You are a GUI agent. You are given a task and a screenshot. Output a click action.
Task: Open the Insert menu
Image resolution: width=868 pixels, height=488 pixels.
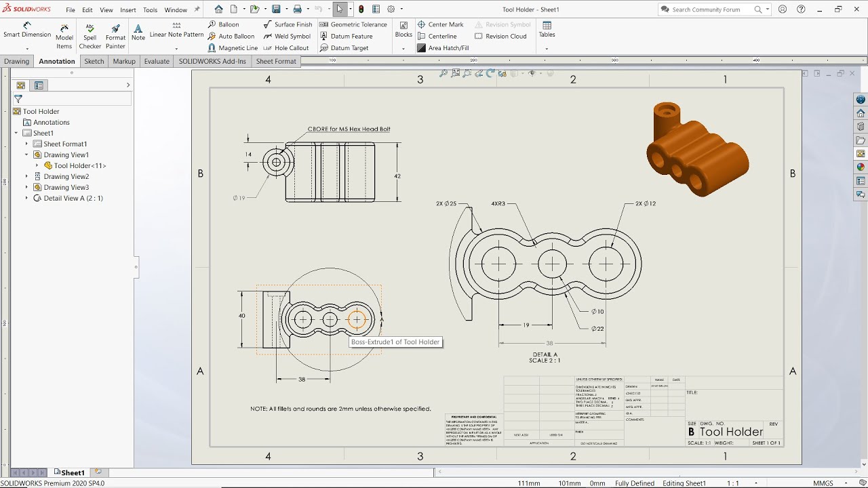click(127, 10)
